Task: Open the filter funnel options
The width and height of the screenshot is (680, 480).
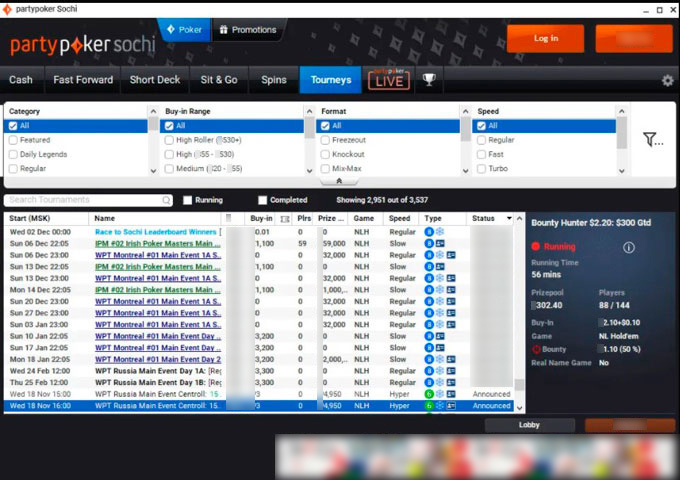Action: click(653, 140)
